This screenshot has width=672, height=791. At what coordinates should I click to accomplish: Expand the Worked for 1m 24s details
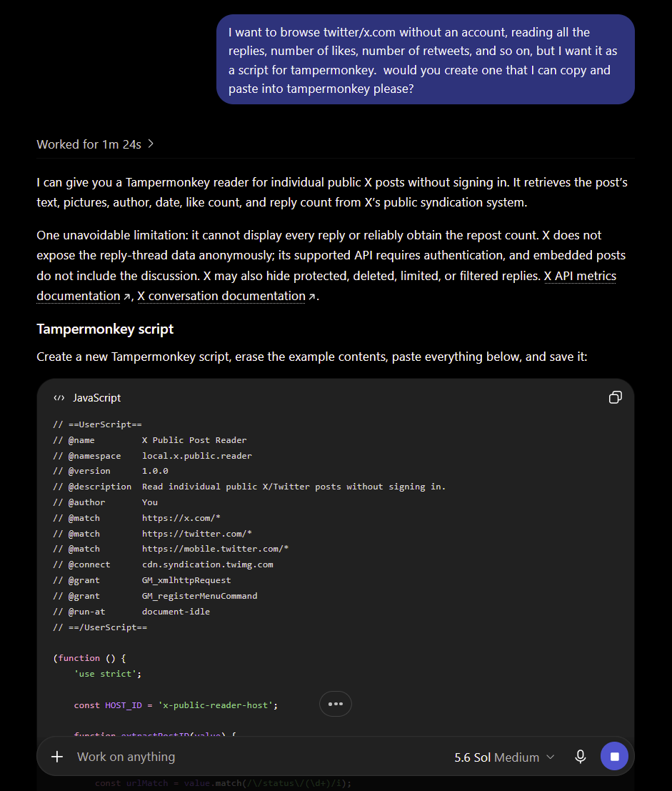[95, 144]
